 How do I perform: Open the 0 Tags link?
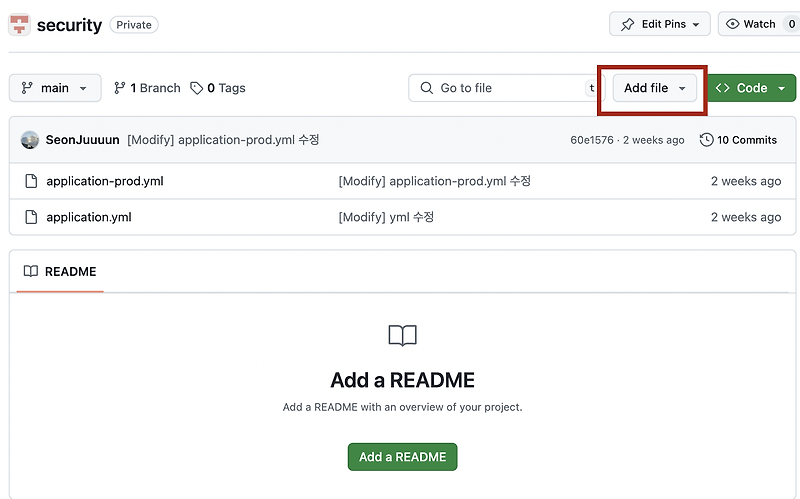tap(218, 88)
